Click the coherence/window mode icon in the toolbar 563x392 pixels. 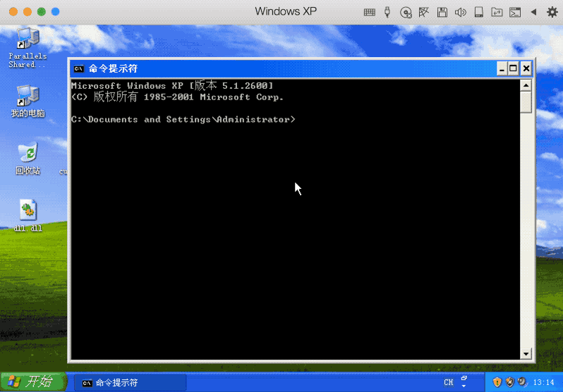[x=515, y=12]
